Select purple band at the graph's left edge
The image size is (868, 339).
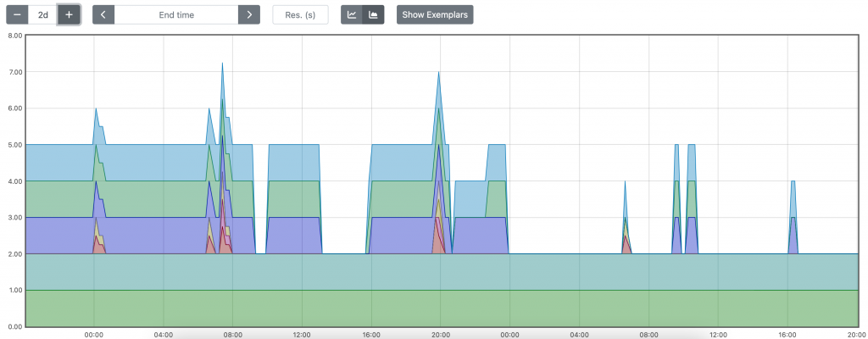[x=51, y=236]
